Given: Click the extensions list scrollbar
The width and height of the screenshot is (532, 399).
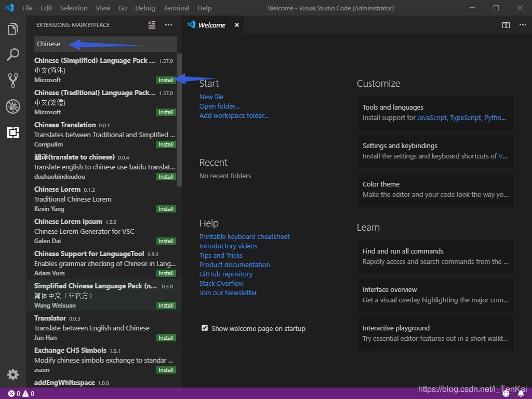Looking at the screenshot, I should pyautogui.click(x=179, y=120).
